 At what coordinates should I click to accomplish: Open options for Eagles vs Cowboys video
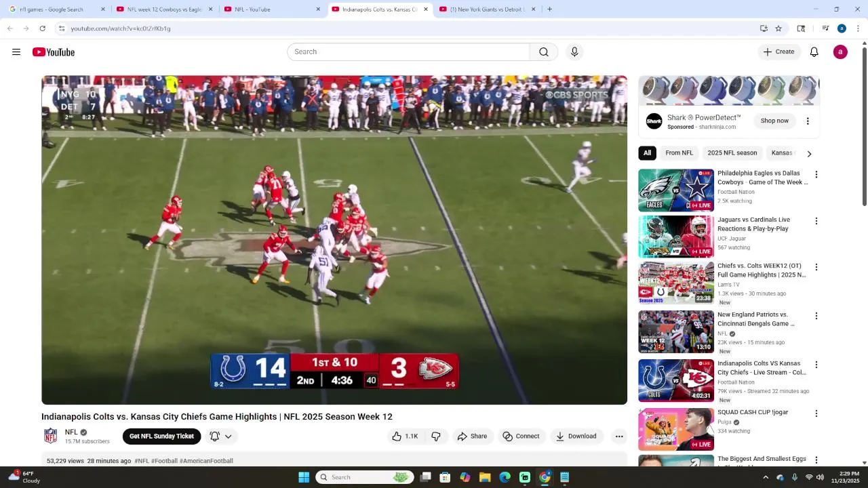816,174
